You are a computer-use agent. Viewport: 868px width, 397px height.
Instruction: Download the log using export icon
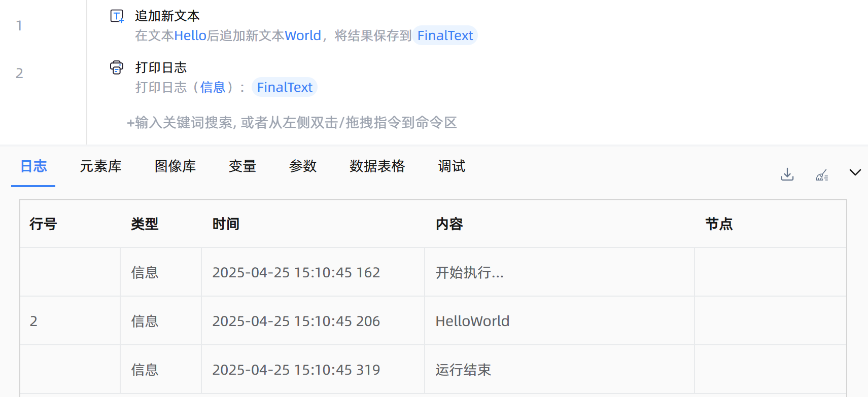(x=787, y=174)
